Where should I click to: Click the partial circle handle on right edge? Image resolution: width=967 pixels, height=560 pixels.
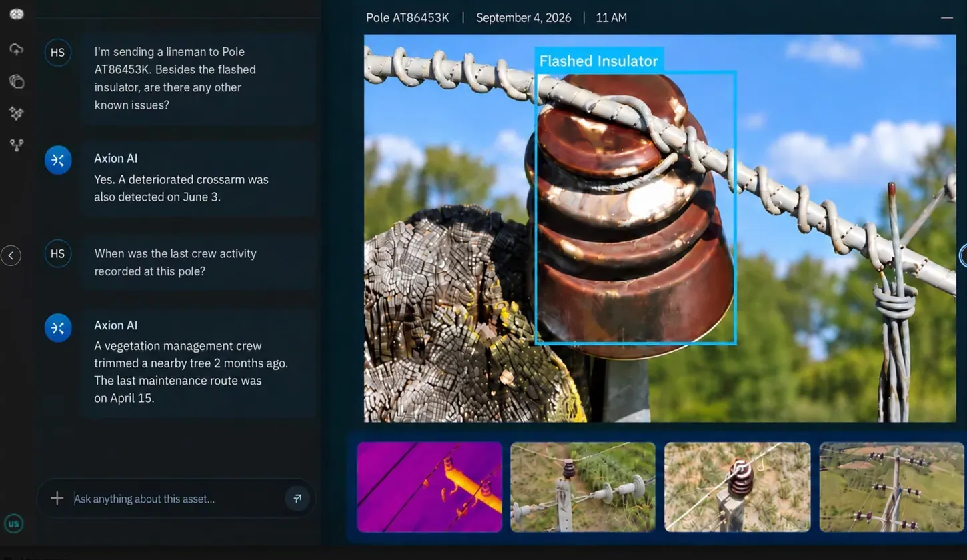[x=963, y=255]
